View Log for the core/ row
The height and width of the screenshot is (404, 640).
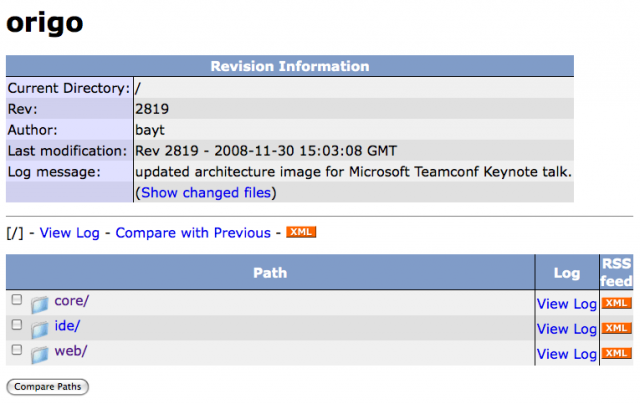566,304
